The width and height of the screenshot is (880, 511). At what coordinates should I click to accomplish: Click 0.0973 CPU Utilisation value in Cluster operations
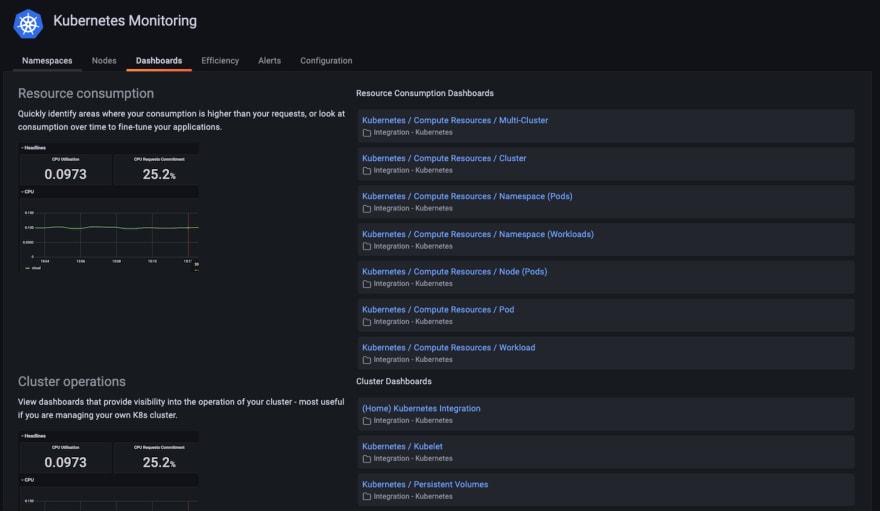click(x=66, y=462)
